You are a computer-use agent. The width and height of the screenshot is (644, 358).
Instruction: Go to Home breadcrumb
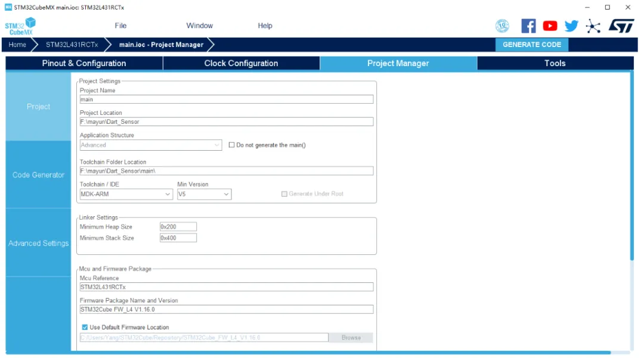coord(17,45)
